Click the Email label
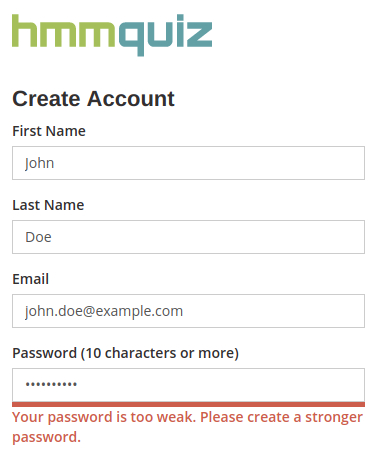The width and height of the screenshot is (377, 457). coord(31,279)
